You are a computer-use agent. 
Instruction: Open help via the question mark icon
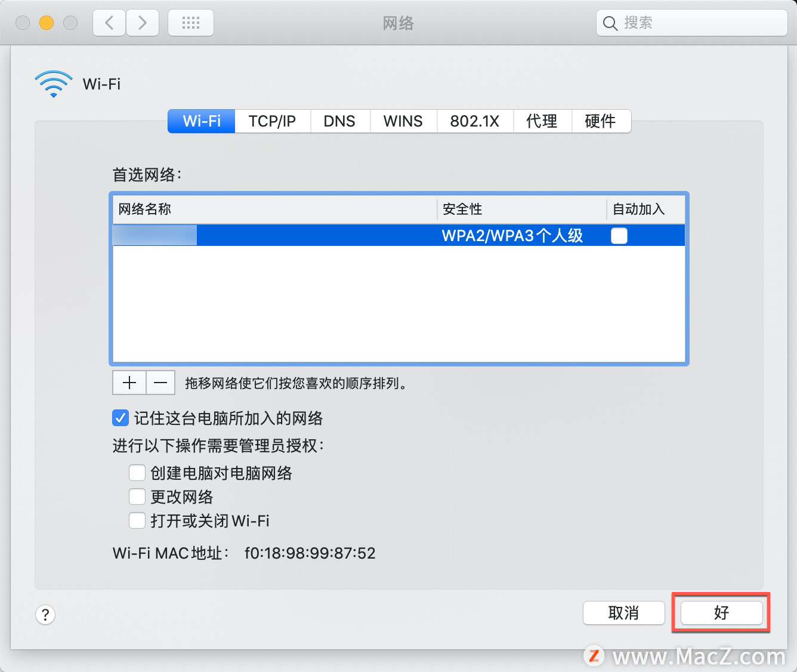45,614
